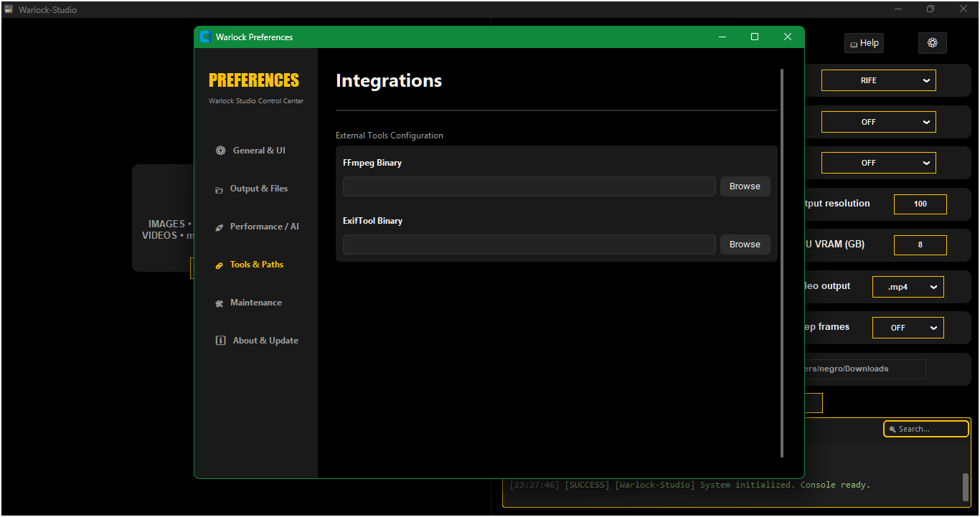Open the General & UI preferences section
980x517 pixels.
(x=250, y=151)
